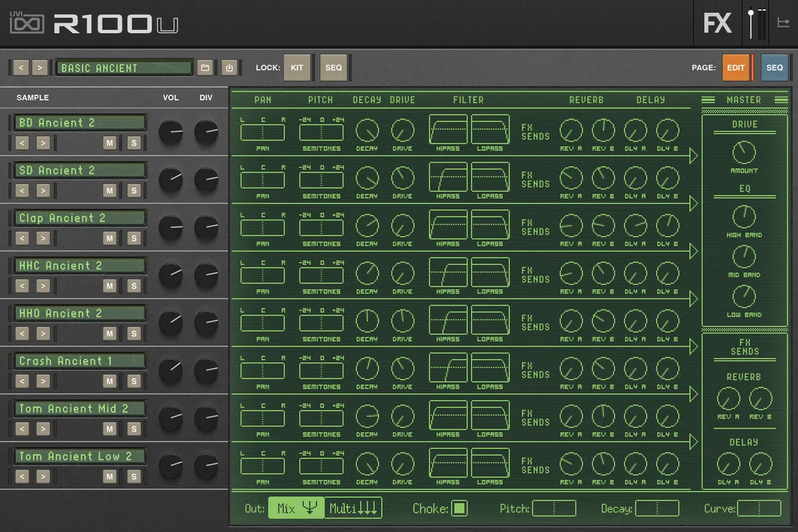Screen dimensions: 798x532
Task: Toggle the Choke checkbox
Action: pyautogui.click(x=459, y=509)
